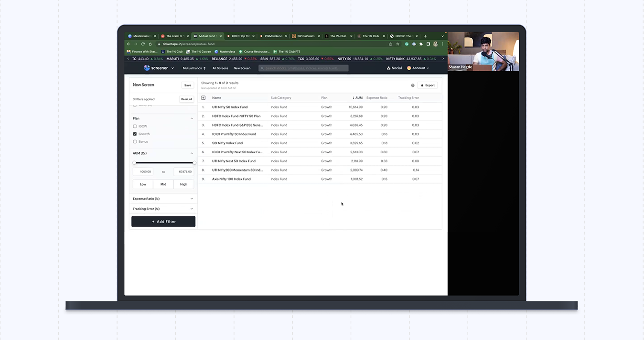The image size is (644, 340).
Task: Click the Reset all filters button
Action: (x=186, y=99)
